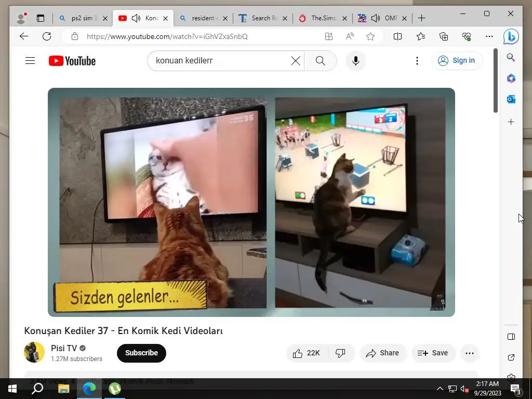Open Outlook from the sidebar

[x=511, y=99]
